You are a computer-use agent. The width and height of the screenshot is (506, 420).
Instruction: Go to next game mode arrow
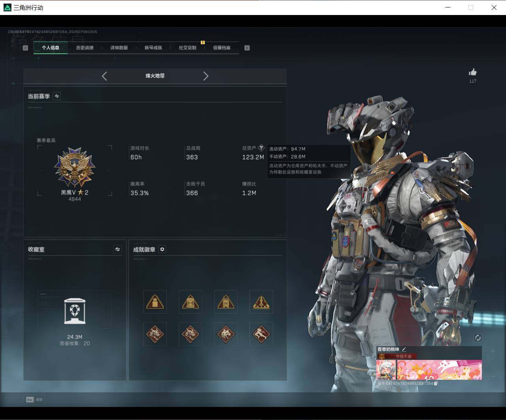(206, 76)
